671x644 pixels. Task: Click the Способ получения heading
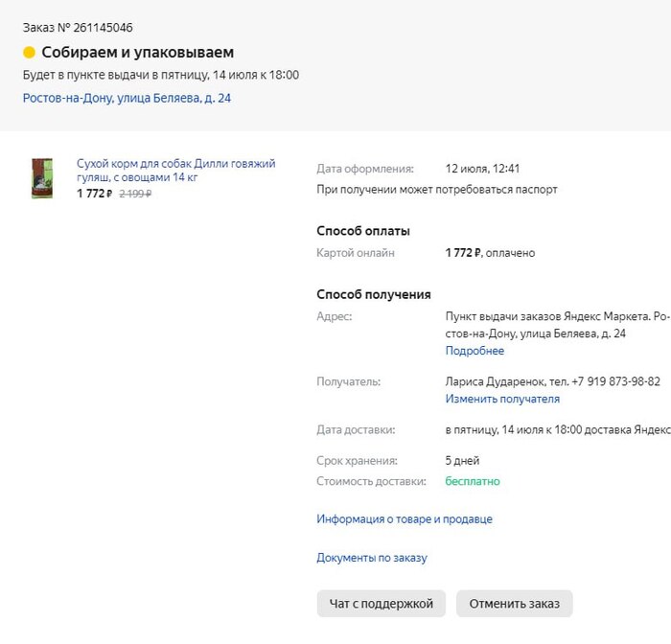coord(374,294)
